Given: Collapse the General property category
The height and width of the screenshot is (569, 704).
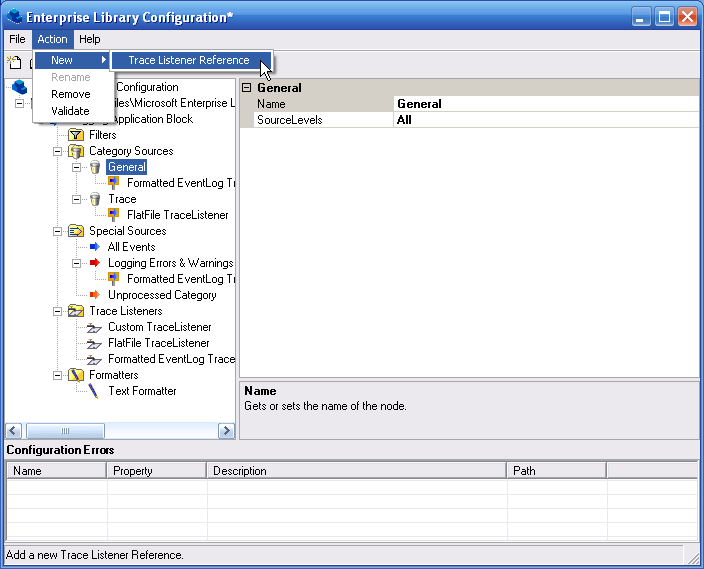Looking at the screenshot, I should click(247, 88).
